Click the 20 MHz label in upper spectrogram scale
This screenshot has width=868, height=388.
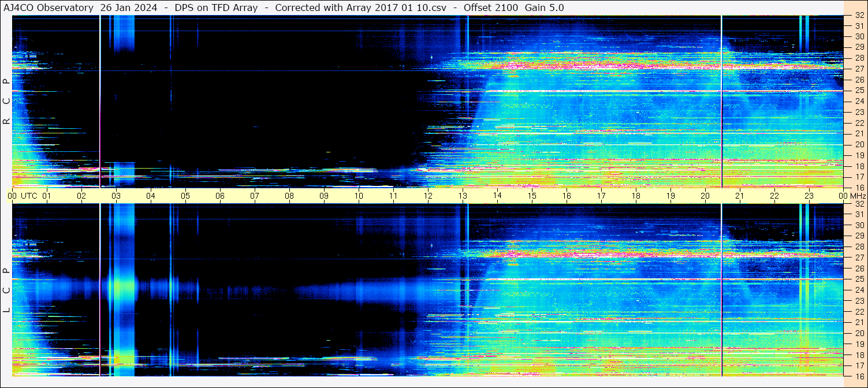pyautogui.click(x=859, y=144)
